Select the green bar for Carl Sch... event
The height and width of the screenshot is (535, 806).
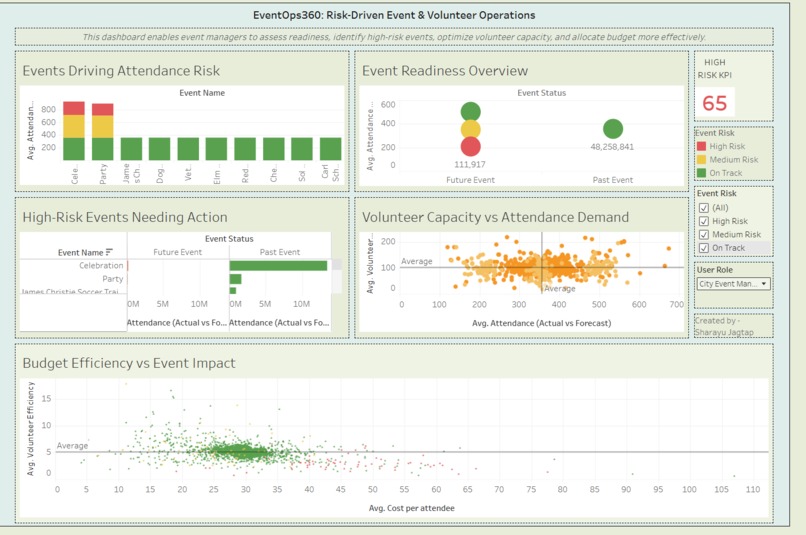click(x=331, y=149)
